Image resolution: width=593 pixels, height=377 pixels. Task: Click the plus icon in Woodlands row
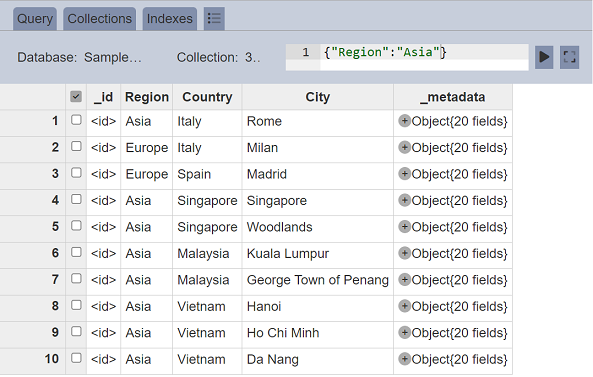[404, 227]
